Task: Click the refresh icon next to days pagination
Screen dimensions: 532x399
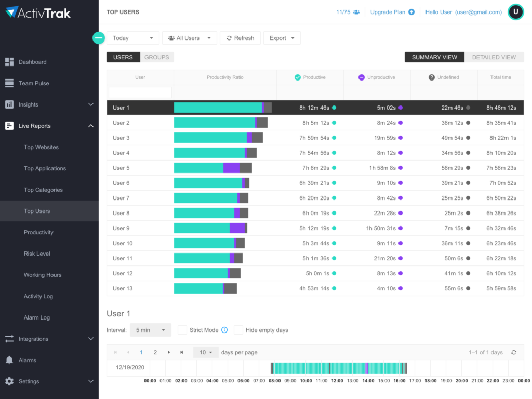Action: point(513,352)
